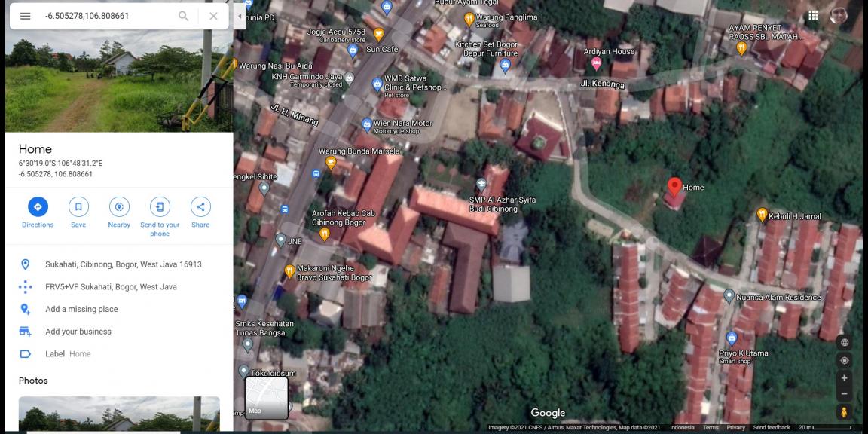Save this location with the bookmark icon

(x=78, y=207)
